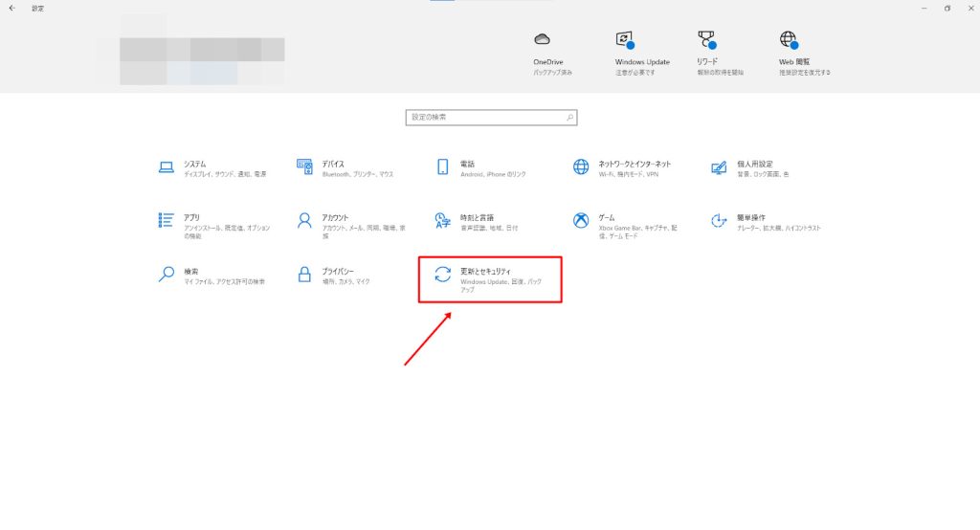Click the 検索 (Search) category magnifier icon
Viewport: 980px width, 530px height.
[x=167, y=276]
